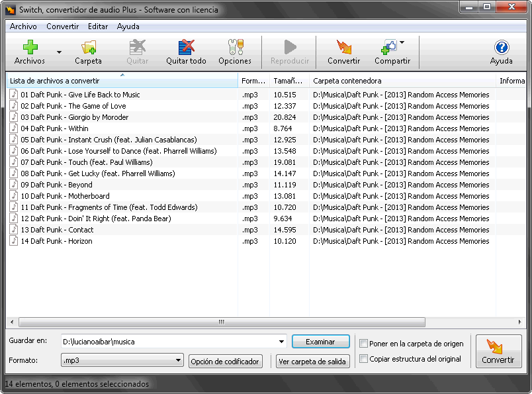Click the large Convertir button at bottom right
The height and width of the screenshot is (394, 532).
[498, 351]
